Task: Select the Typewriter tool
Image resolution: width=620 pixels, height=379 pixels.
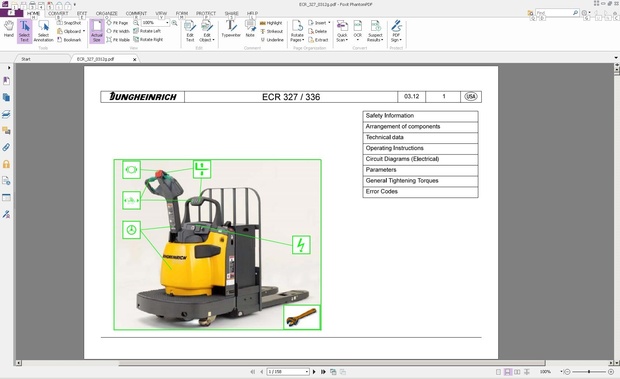Action: pos(231,29)
